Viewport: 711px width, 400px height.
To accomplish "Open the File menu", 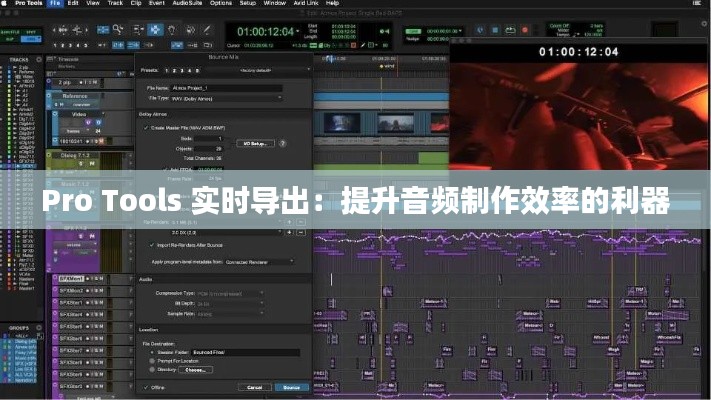I will [x=55, y=3].
